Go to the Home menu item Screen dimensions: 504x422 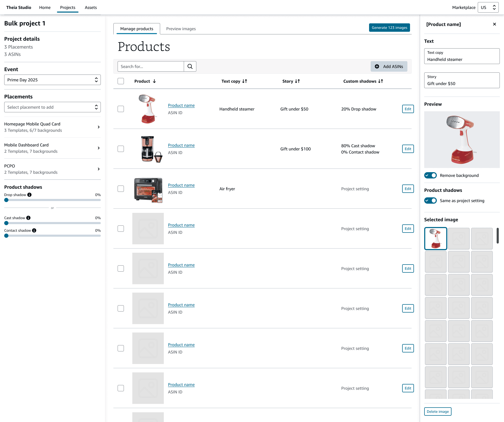tap(45, 7)
